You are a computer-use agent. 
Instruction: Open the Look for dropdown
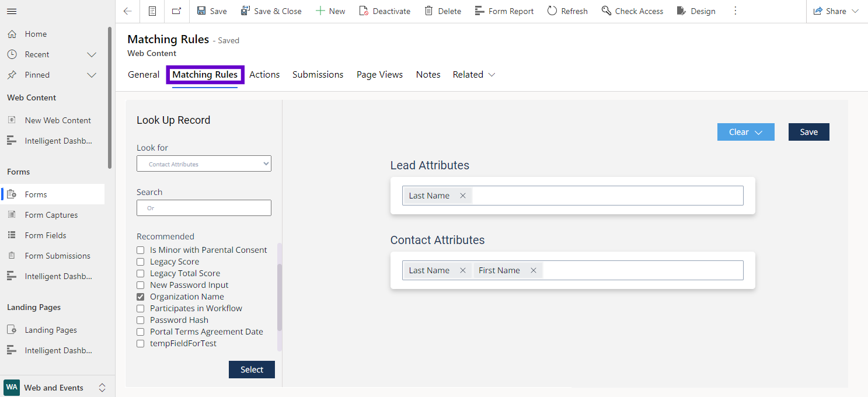pyautogui.click(x=204, y=164)
